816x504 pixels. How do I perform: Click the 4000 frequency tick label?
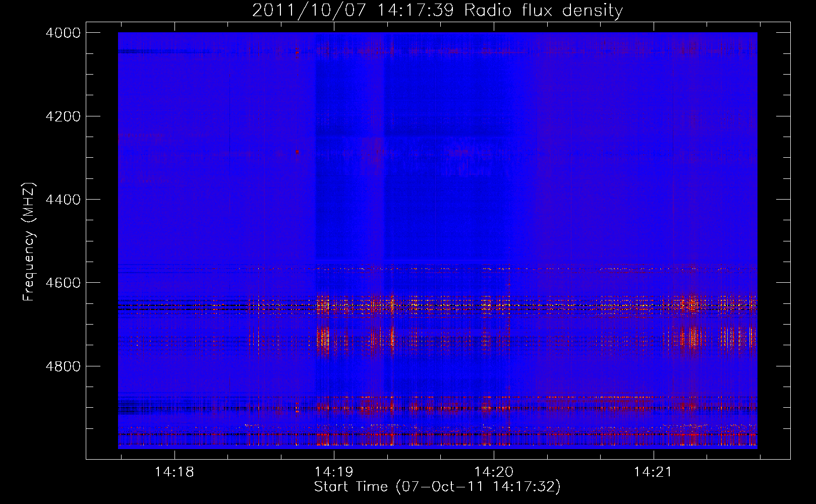(x=63, y=33)
